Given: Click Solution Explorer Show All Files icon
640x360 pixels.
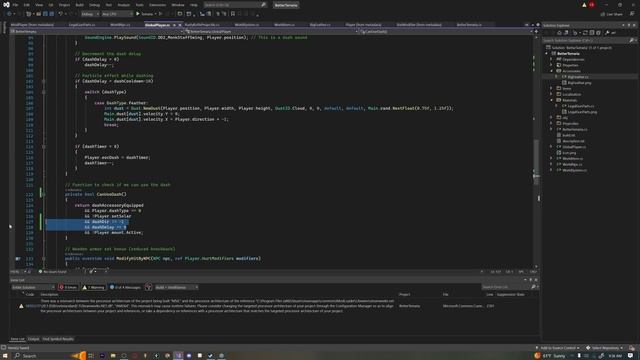Looking at the screenshot, I should click(598, 33).
